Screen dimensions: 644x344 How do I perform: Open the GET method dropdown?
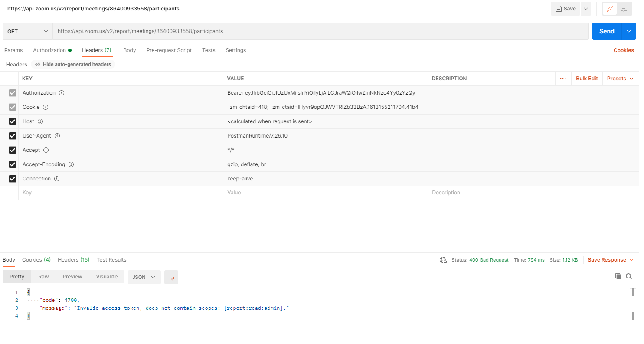pos(28,31)
